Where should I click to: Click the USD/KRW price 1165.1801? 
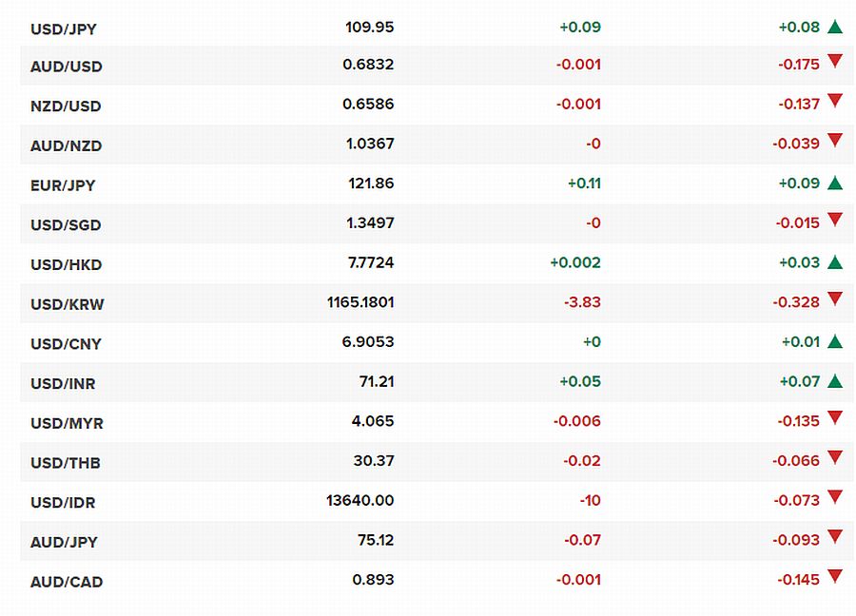pos(360,302)
